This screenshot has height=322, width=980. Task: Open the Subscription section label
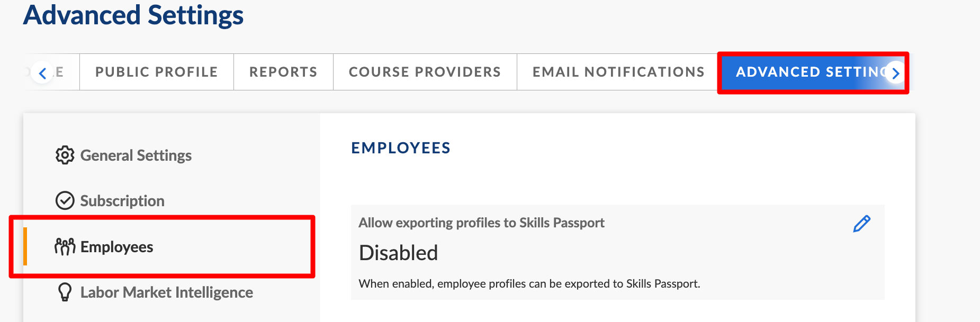122,201
